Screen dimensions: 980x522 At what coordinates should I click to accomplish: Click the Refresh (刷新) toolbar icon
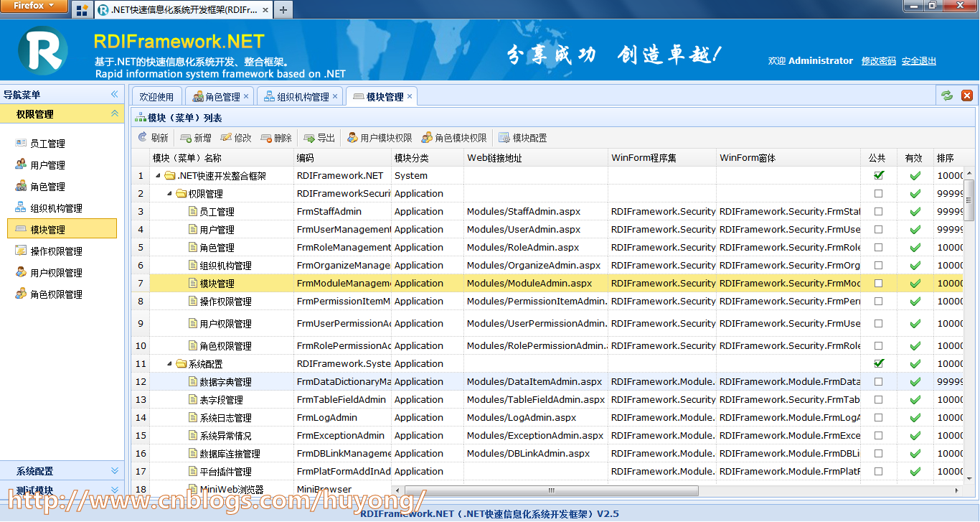tap(143, 138)
